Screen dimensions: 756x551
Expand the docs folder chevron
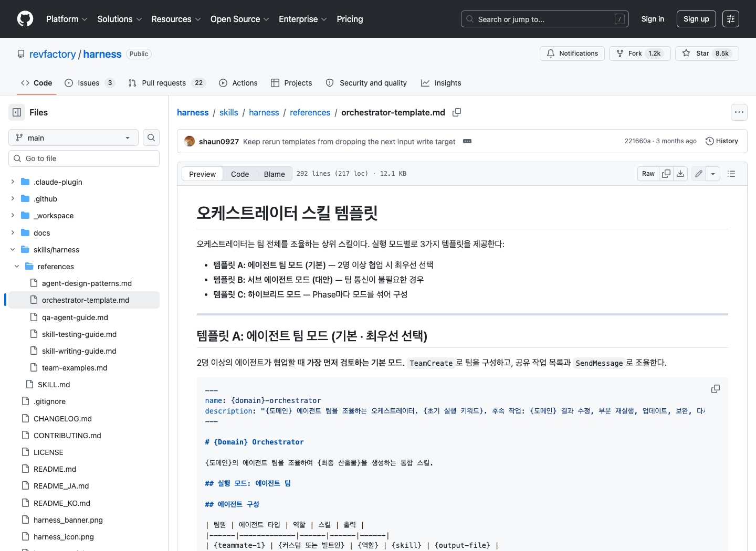click(13, 233)
